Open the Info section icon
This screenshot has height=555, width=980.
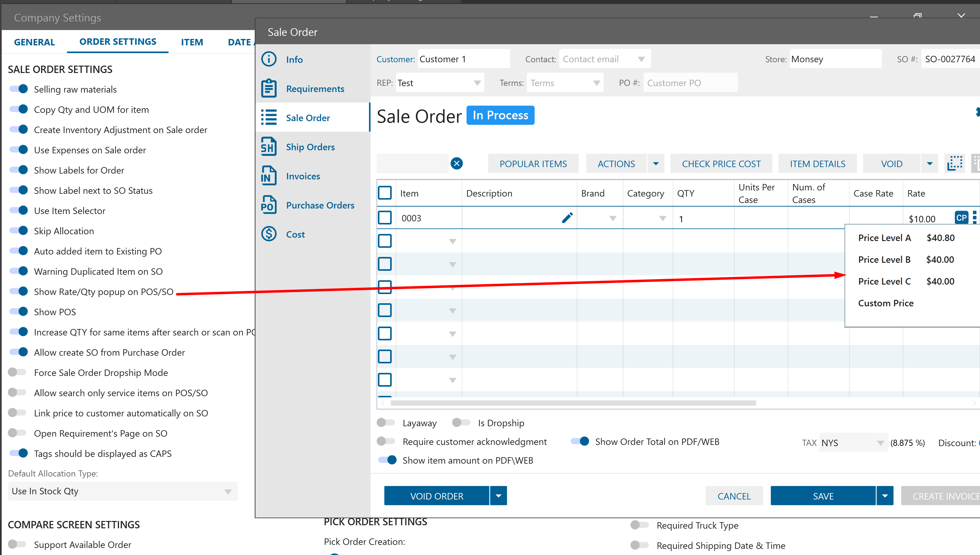click(x=269, y=59)
